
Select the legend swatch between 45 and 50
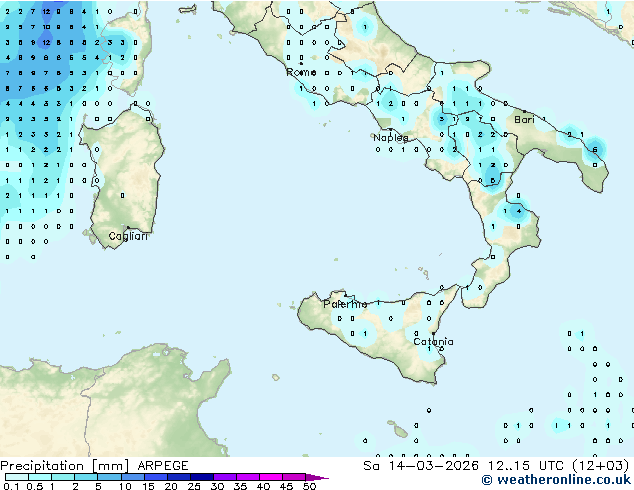(x=294, y=477)
